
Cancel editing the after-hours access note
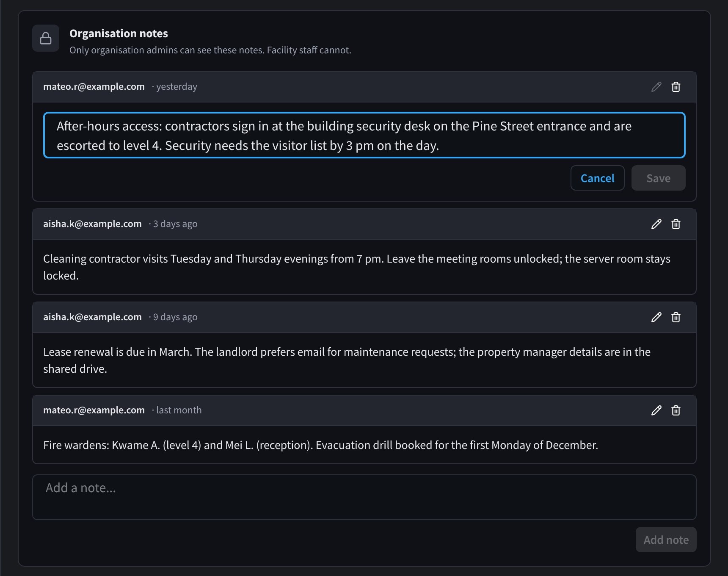(x=597, y=178)
